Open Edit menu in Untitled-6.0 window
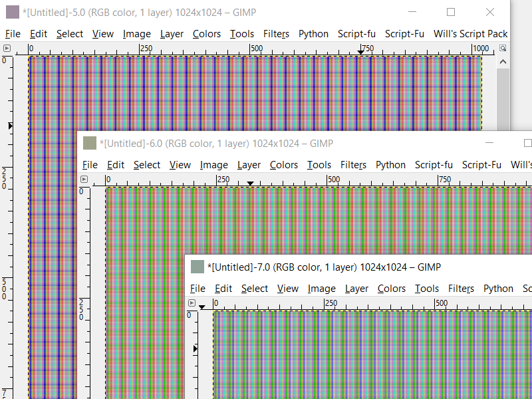This screenshot has width=532, height=399. click(116, 165)
